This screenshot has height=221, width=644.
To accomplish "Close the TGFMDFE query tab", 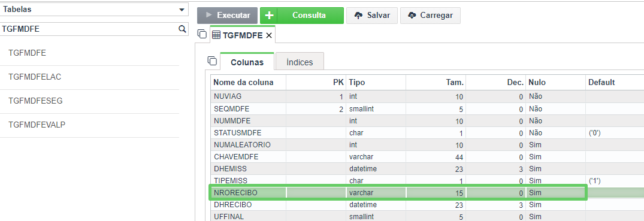I will point(269,35).
